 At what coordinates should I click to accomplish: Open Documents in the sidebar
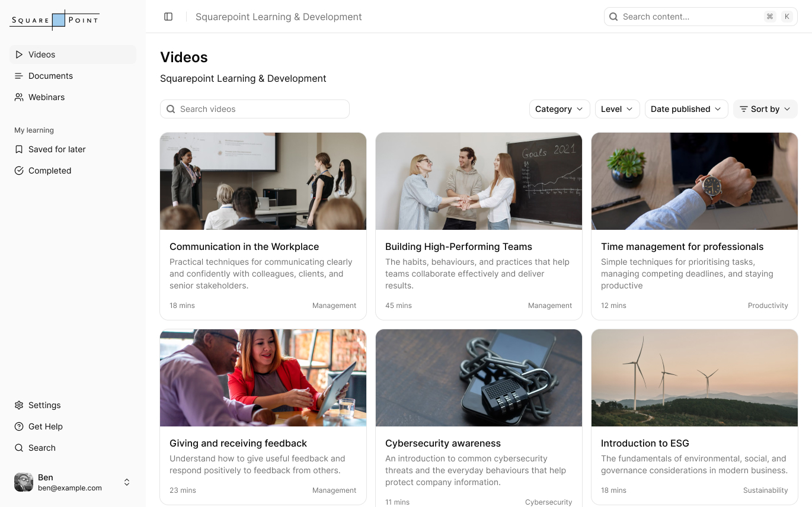tap(73, 76)
